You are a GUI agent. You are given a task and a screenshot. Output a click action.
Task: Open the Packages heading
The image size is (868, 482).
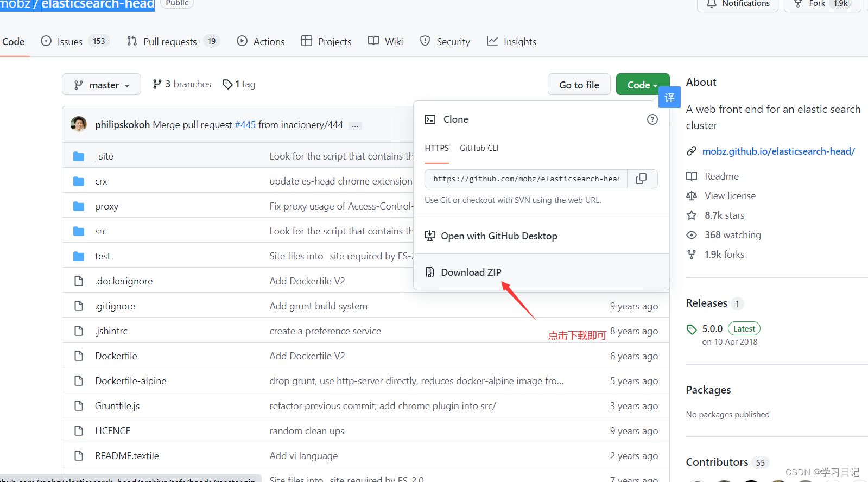pyautogui.click(x=708, y=390)
